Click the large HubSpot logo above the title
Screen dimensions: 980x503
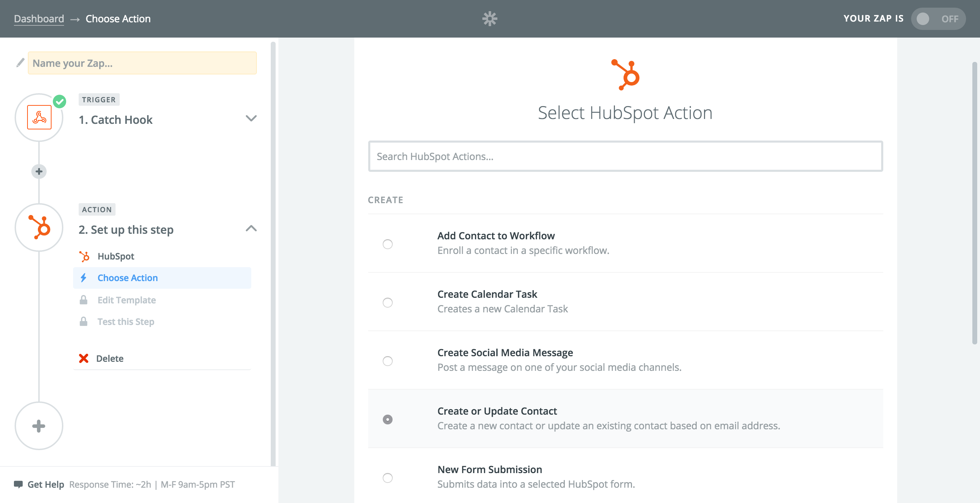[625, 74]
